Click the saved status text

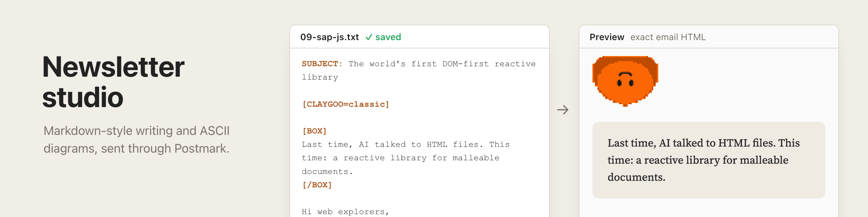tap(388, 37)
